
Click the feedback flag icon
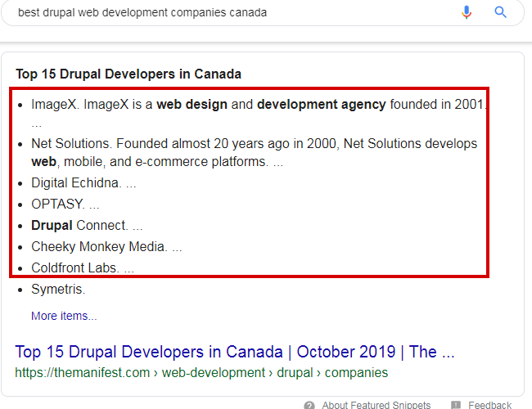(456, 405)
